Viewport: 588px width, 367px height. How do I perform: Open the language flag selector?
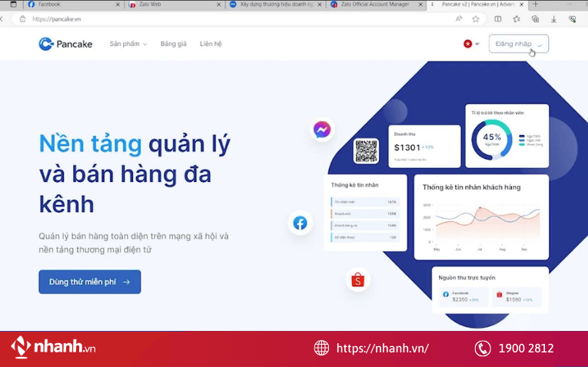click(x=471, y=44)
